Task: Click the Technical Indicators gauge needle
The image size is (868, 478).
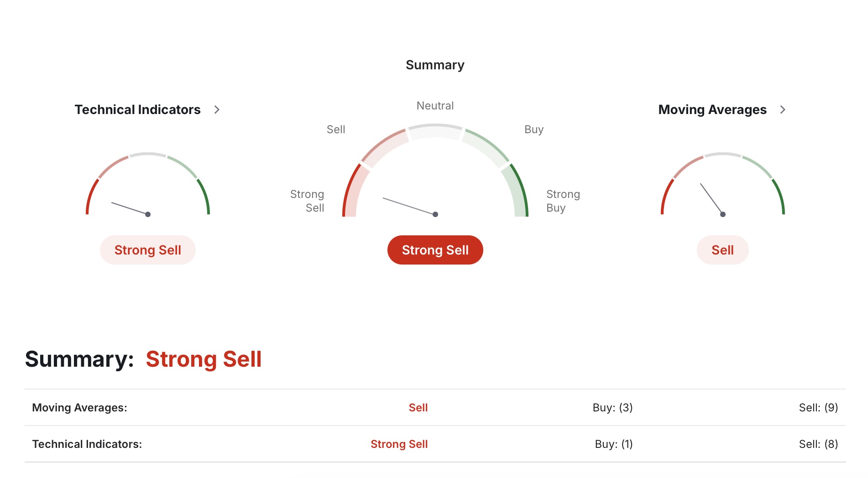Action: 130,208
